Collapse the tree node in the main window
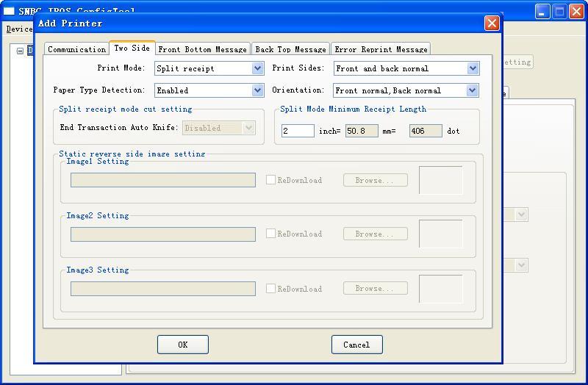 coord(21,51)
